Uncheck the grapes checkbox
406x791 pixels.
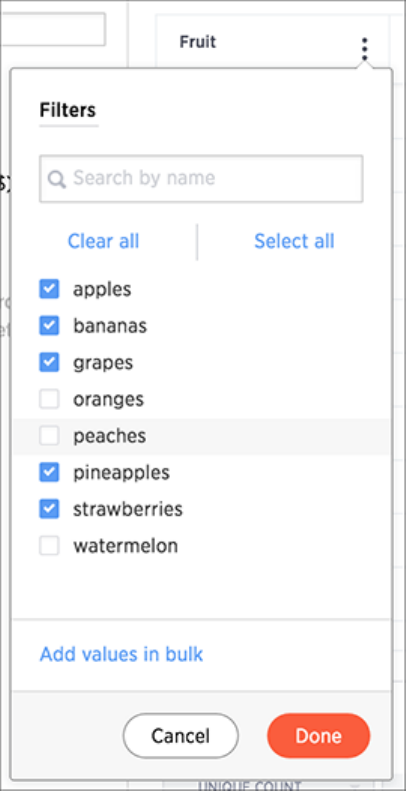49,363
